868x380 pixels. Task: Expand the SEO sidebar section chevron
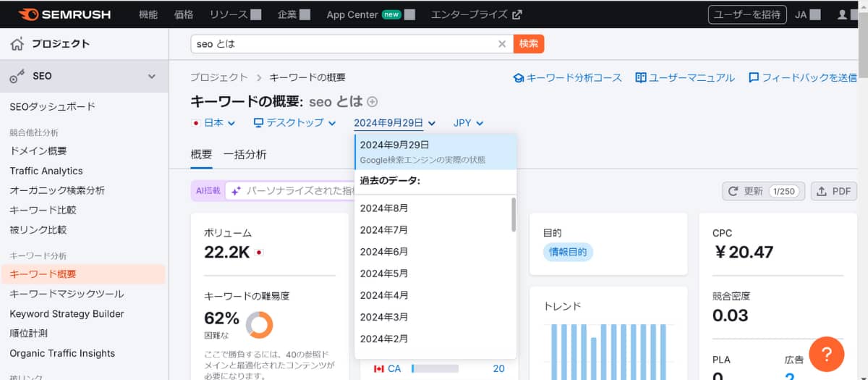[152, 76]
